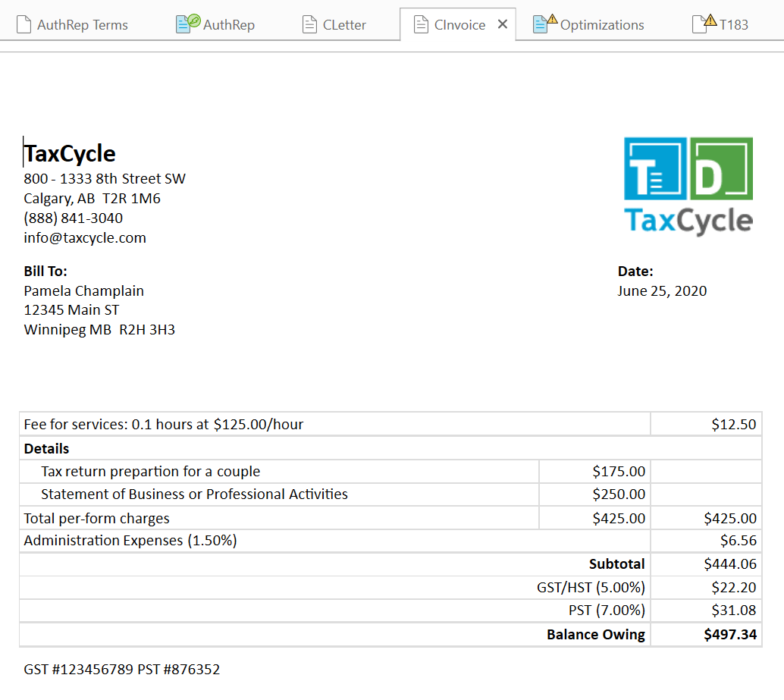Open the Optimizations tab
The image size is (784, 700).
tap(588, 24)
